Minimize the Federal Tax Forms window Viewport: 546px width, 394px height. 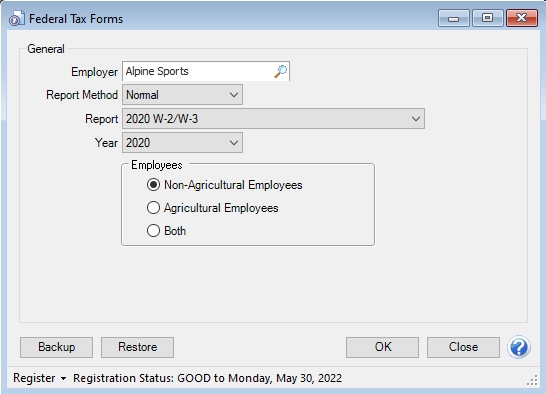point(453,18)
